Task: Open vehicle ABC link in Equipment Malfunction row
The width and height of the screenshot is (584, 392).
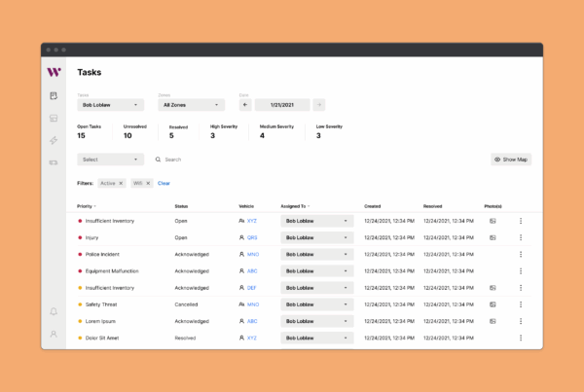Action: tap(252, 271)
